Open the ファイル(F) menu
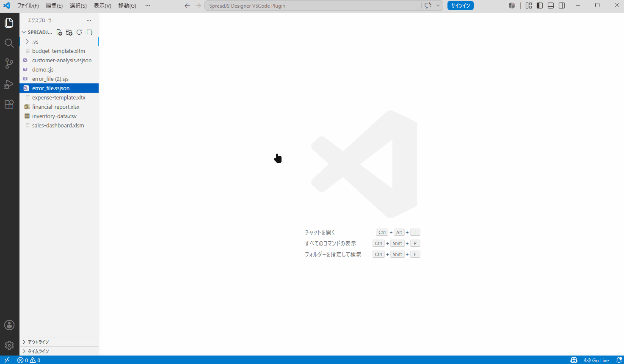The height and width of the screenshot is (364, 624). (x=28, y=6)
